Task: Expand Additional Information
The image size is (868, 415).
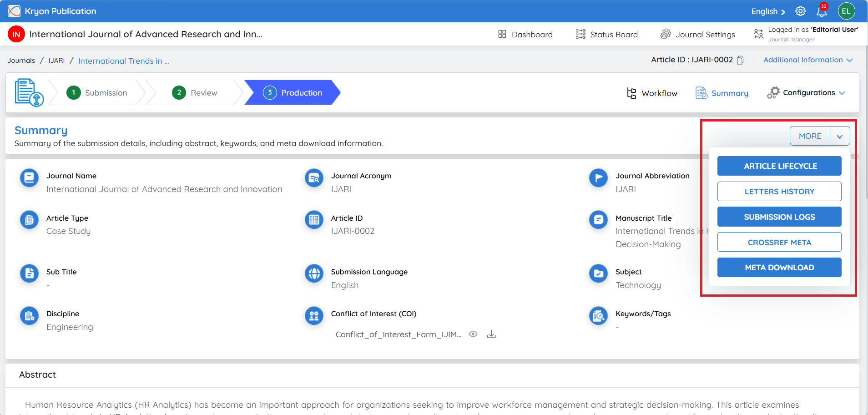Action: pos(808,60)
